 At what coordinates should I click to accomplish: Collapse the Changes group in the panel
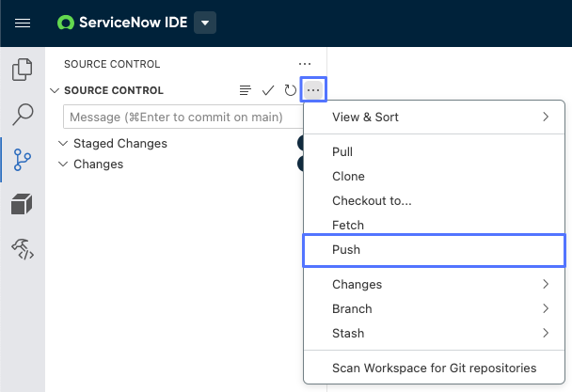click(63, 165)
